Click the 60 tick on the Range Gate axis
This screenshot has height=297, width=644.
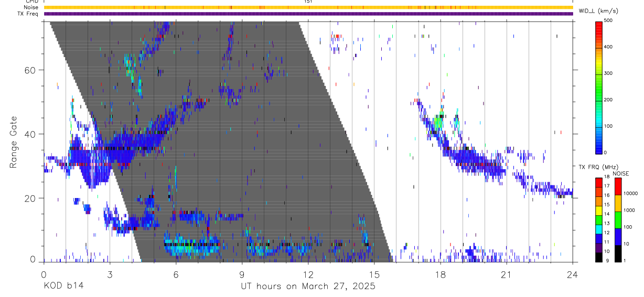click(31, 70)
